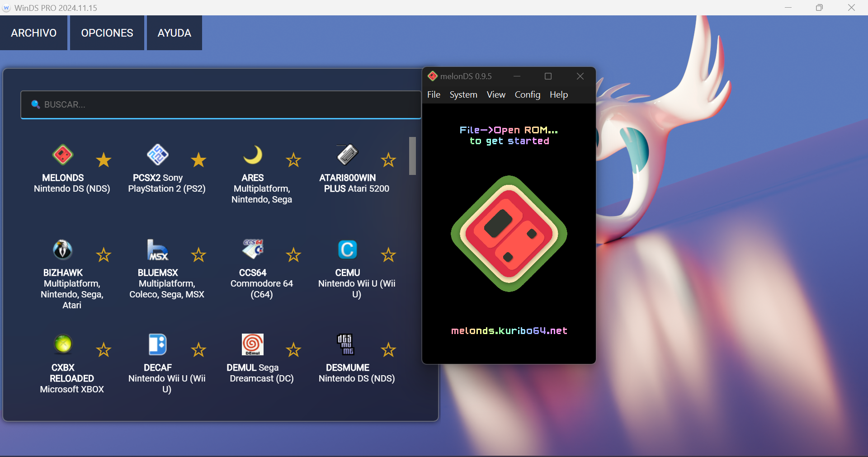The width and height of the screenshot is (868, 457).
Task: Open the ARES moon icon
Action: (x=253, y=155)
